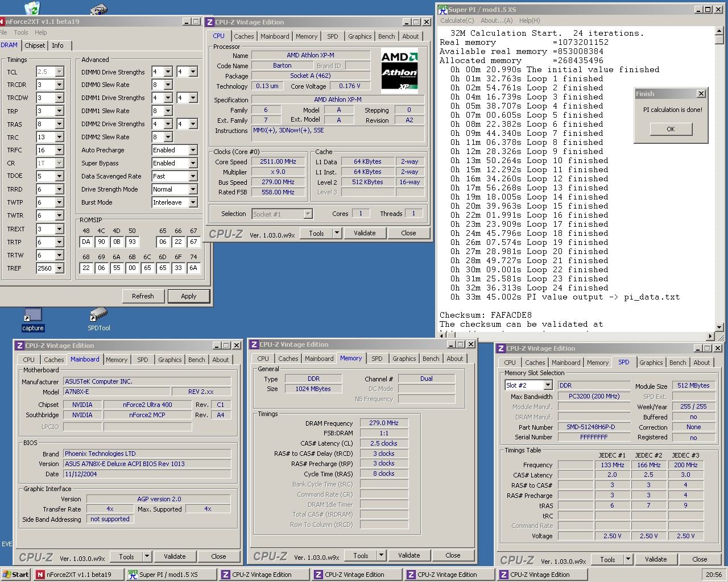Click Tools button in CPU-Z Memory window
Viewport: 728px width, 582px height.
tap(361, 555)
